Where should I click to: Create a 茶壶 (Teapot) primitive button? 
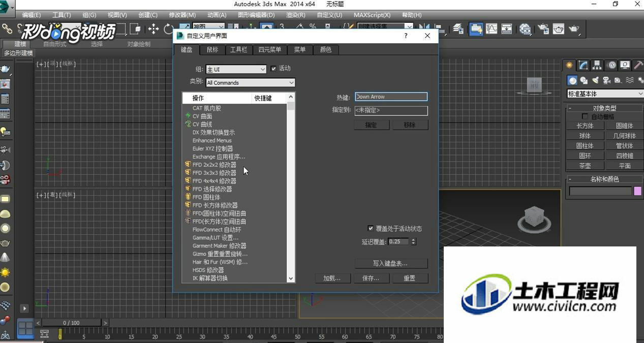point(585,166)
